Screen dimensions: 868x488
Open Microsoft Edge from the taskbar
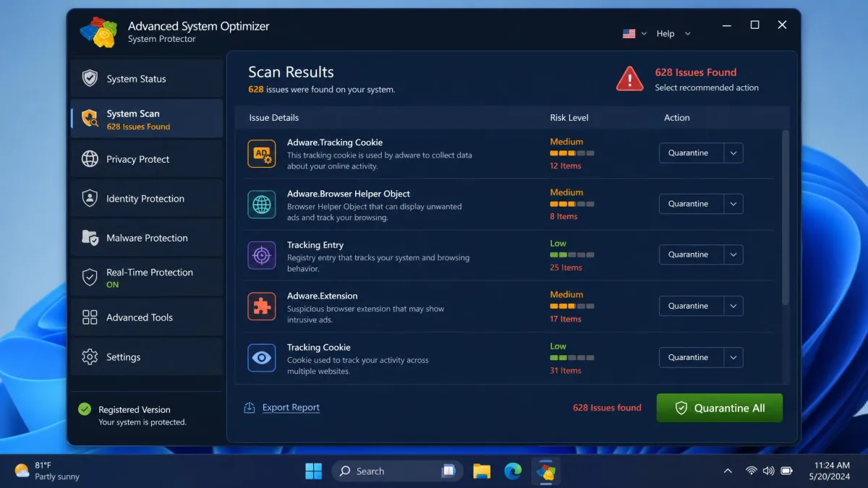coord(513,471)
